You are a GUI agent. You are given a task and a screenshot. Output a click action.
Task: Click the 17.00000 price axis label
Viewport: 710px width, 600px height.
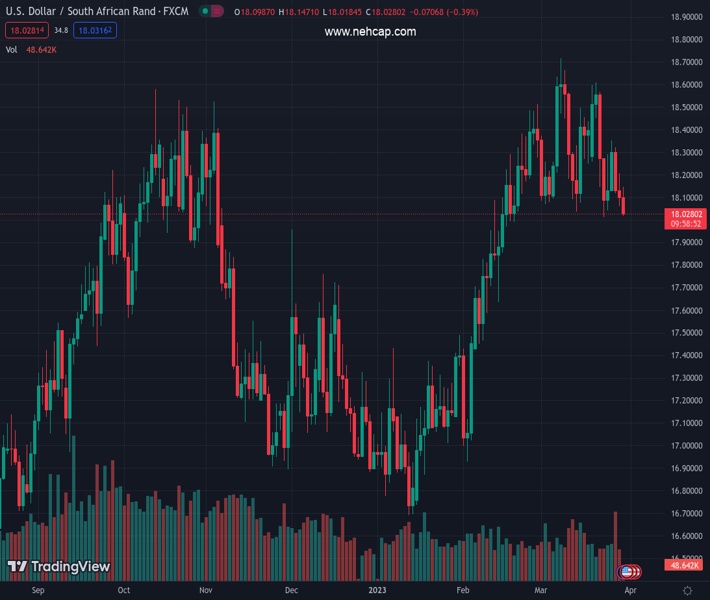(686, 446)
